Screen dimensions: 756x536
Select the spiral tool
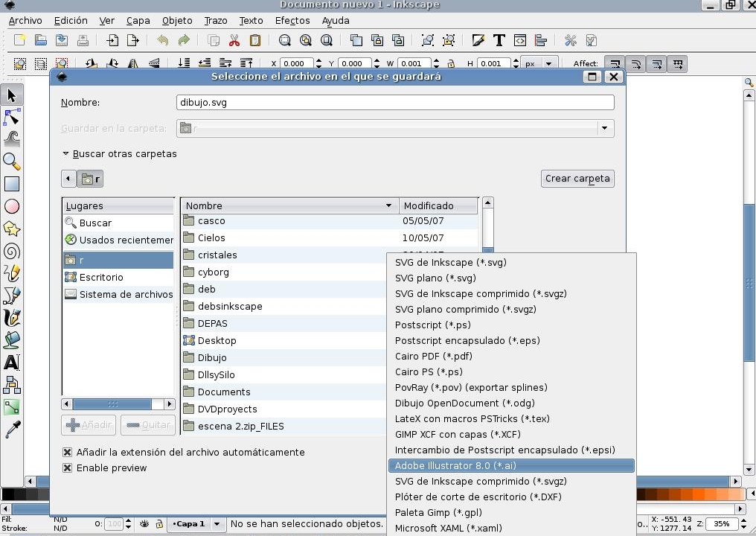tap(12, 252)
